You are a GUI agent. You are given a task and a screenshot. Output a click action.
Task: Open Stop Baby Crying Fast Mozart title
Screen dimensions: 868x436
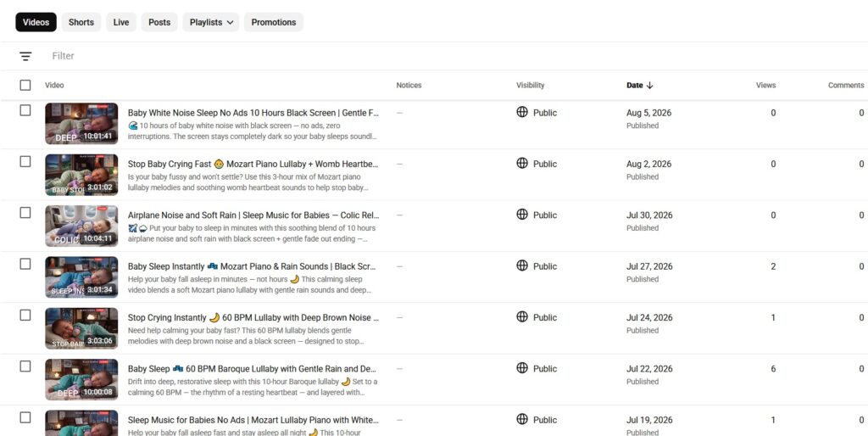tap(253, 164)
